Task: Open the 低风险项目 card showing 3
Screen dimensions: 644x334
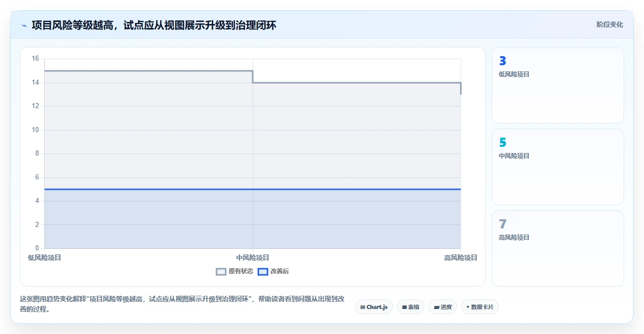Action: point(558,85)
